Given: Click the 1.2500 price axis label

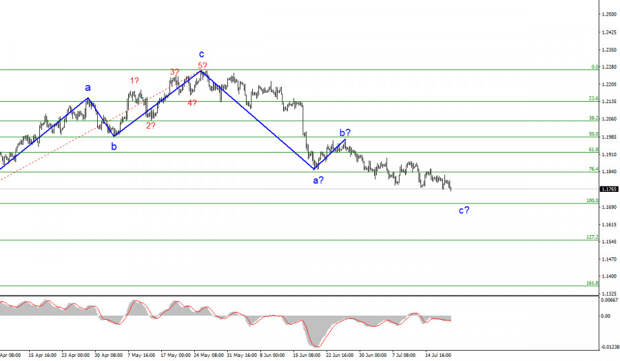Looking at the screenshot, I should pyautogui.click(x=609, y=14).
